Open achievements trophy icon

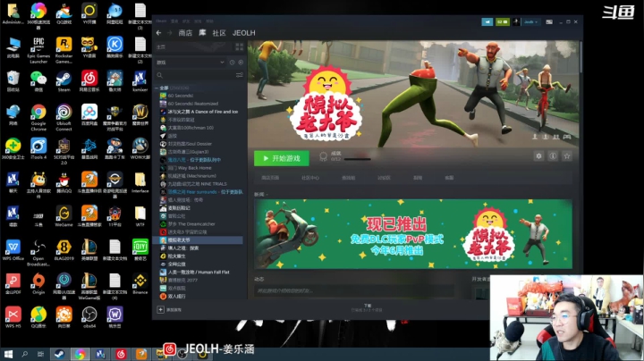[x=323, y=156]
